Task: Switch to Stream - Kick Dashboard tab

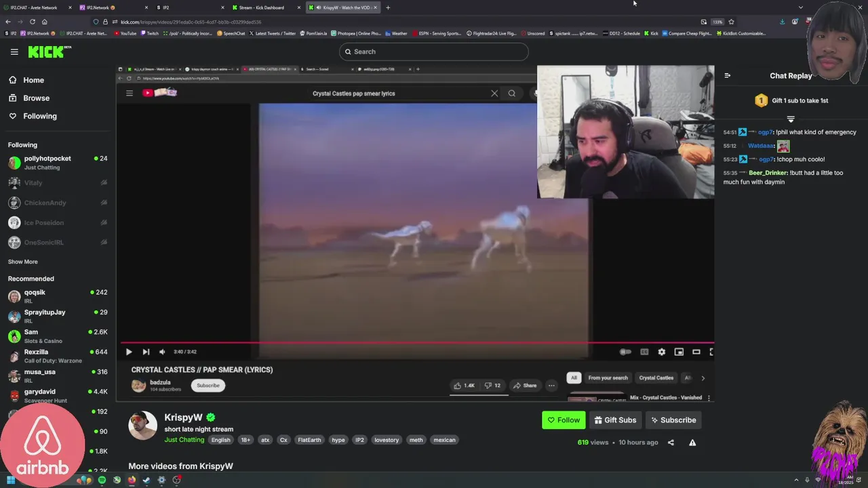Action: click(x=267, y=7)
